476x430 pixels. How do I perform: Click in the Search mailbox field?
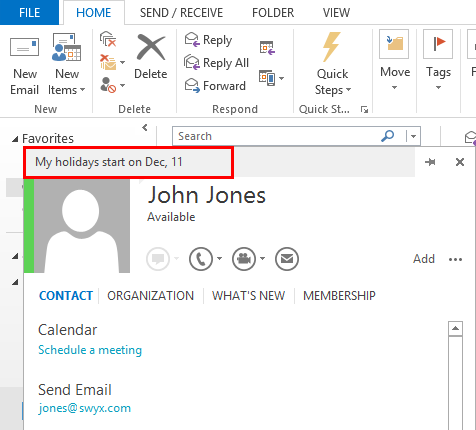(277, 136)
